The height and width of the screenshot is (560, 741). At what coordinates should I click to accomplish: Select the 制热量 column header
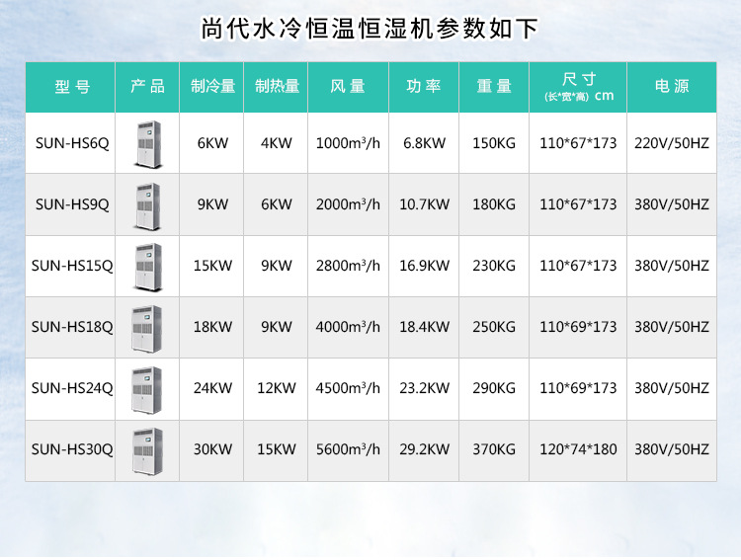click(x=276, y=87)
